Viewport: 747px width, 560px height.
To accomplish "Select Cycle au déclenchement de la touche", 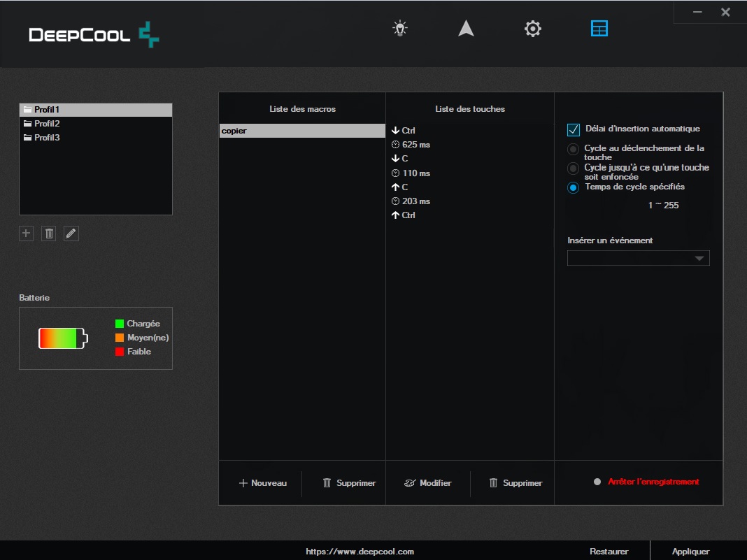I will pos(574,149).
